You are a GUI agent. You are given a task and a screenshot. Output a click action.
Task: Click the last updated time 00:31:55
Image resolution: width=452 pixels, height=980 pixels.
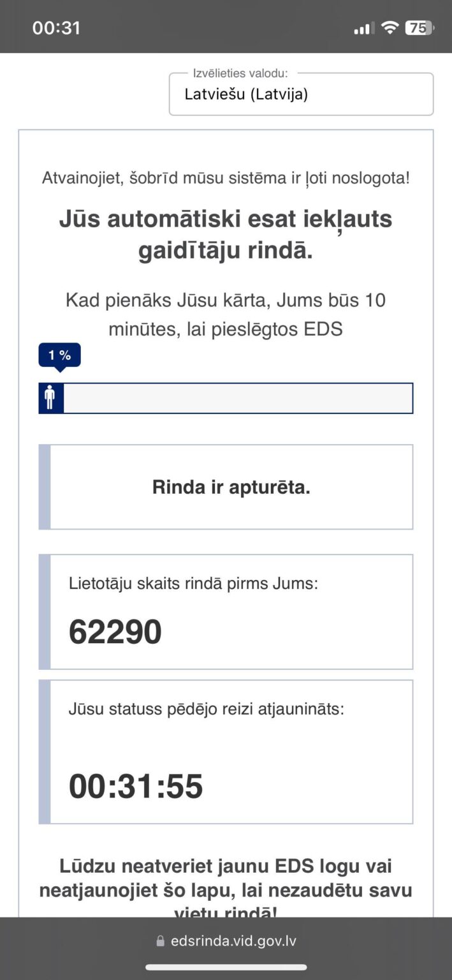[136, 786]
